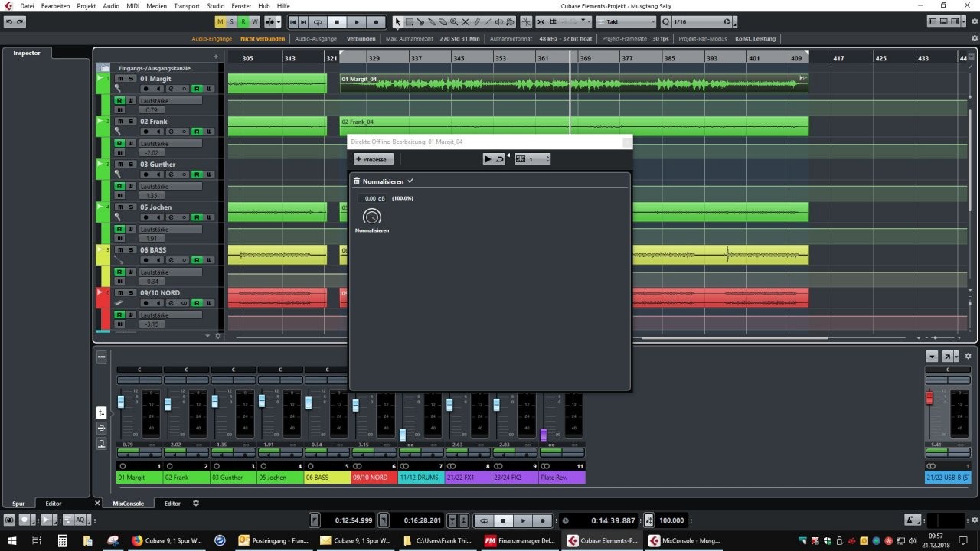The width and height of the screenshot is (980, 551).
Task: Enable record on 03 Gunther track
Action: (145, 174)
